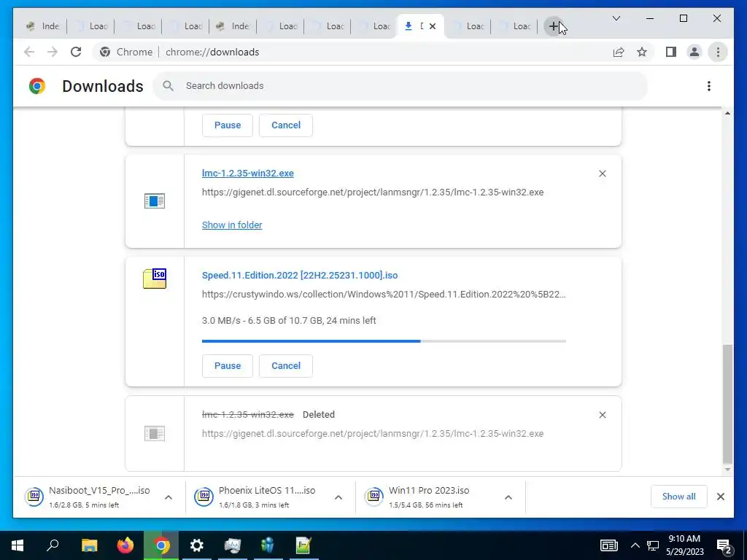Open the two-people messenger app on taskbar
The width and height of the screenshot is (747, 560).
[268, 545]
